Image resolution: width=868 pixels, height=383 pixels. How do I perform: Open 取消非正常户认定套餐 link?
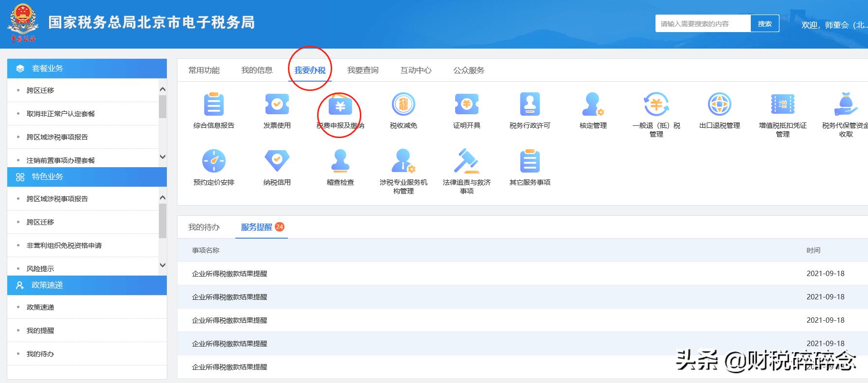click(61, 114)
